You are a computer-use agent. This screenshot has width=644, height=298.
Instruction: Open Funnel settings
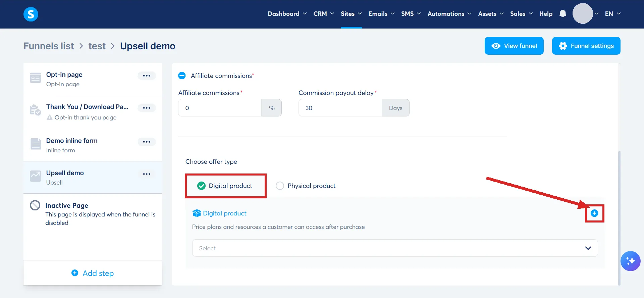click(x=586, y=46)
